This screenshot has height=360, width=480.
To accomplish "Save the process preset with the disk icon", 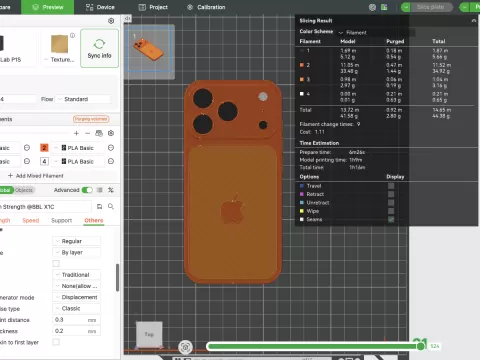I will coord(99,207).
